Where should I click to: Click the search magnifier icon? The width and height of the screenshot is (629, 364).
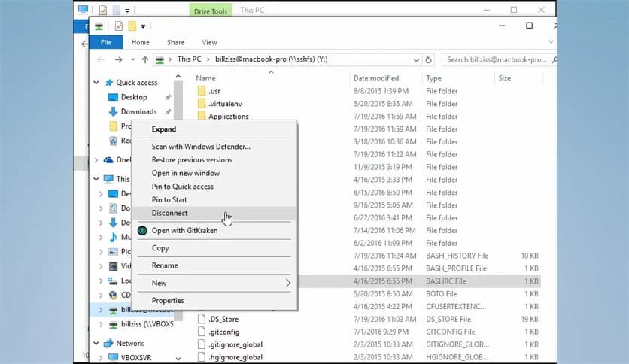[554, 59]
